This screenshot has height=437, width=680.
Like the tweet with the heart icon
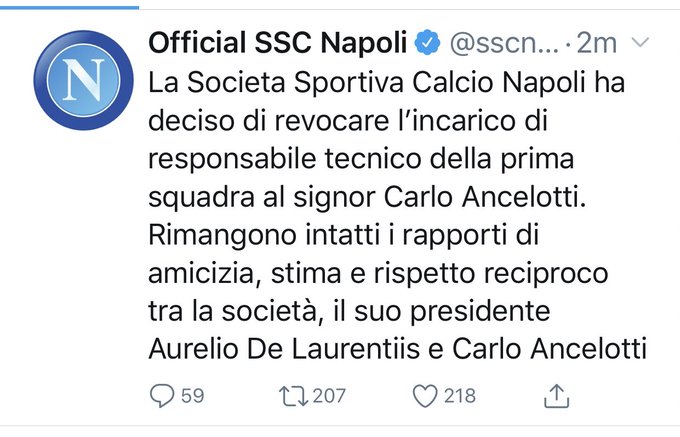point(426,396)
